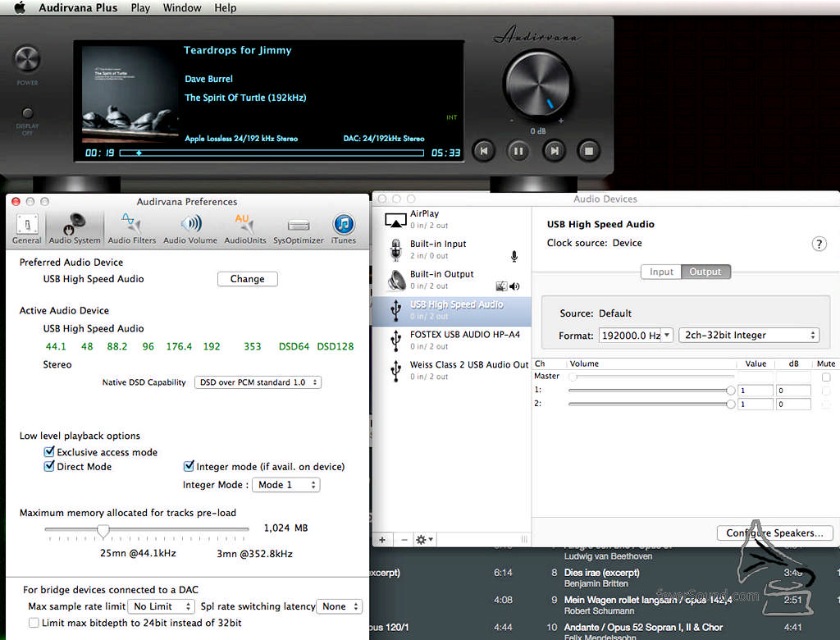Screen dimensions: 840x640
Task: Open the Help menu
Action: click(x=225, y=7)
